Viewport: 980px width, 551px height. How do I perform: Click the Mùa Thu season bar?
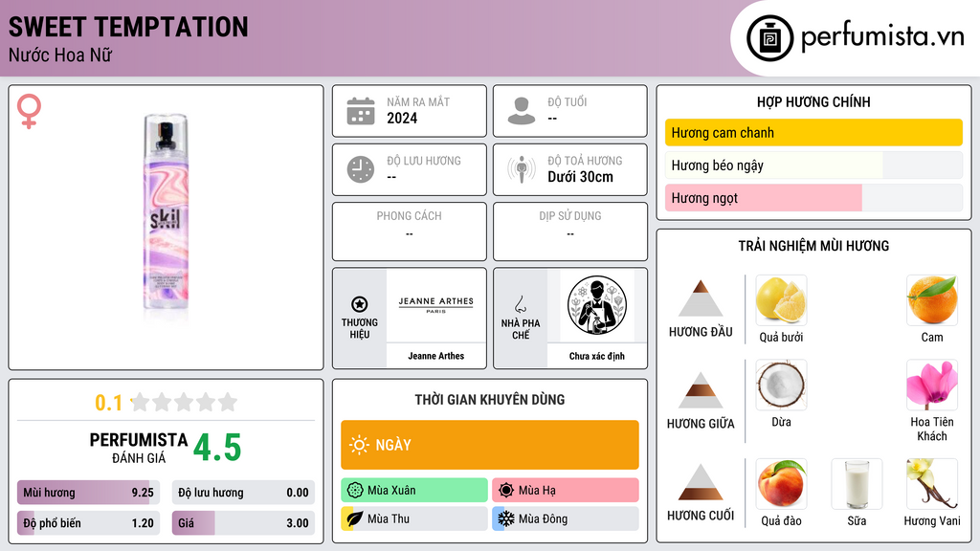click(414, 518)
